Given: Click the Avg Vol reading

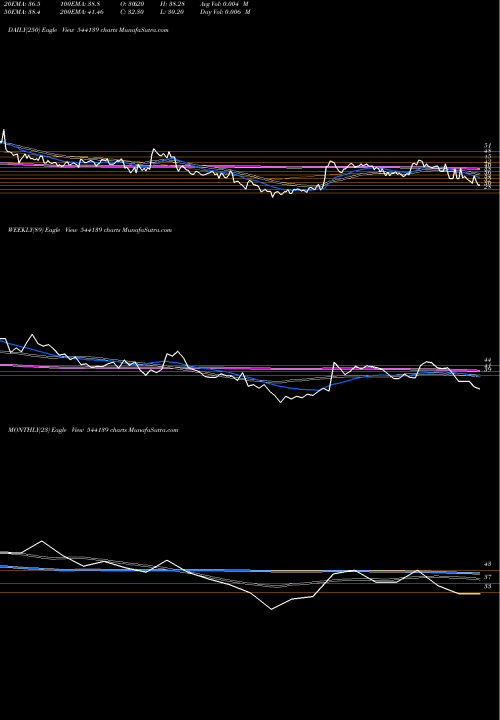Looking at the screenshot, I should point(224,4).
